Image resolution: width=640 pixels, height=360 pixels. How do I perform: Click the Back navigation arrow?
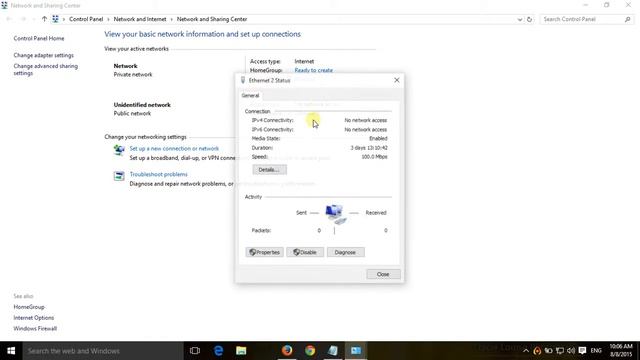point(9,19)
